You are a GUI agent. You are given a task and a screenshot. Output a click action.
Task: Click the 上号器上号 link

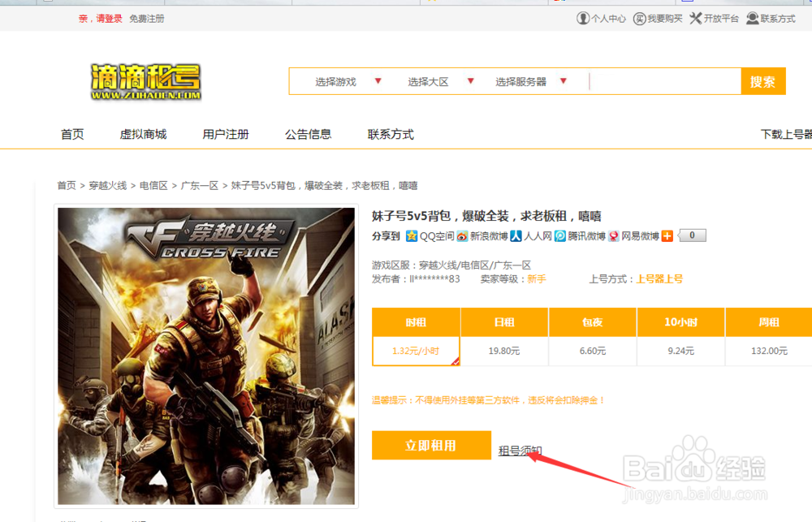point(659,279)
